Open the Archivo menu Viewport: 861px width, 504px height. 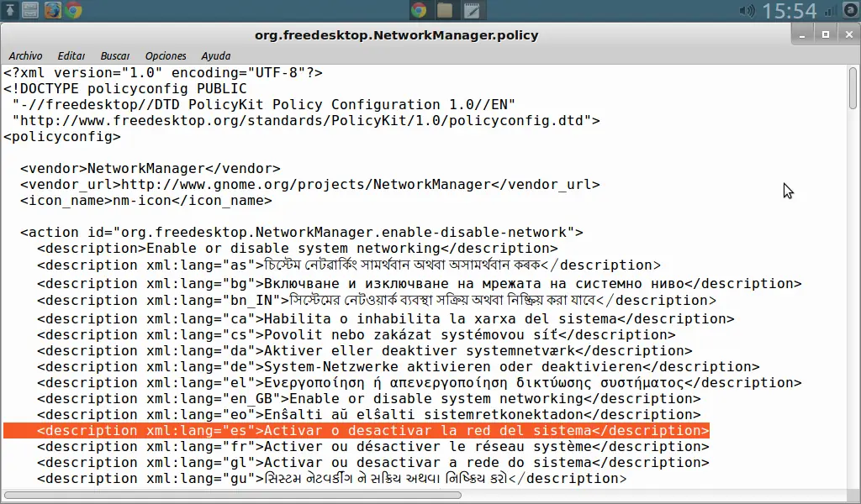[x=25, y=56]
